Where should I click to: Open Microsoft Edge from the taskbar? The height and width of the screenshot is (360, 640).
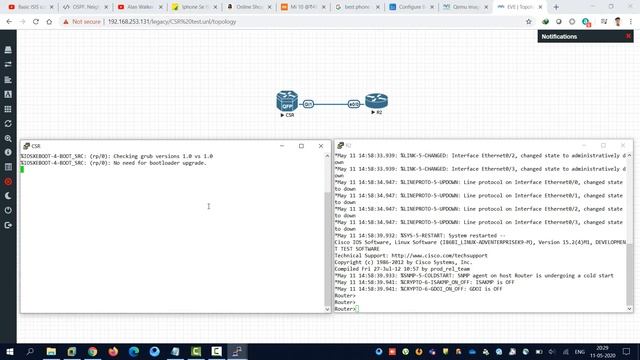(x=134, y=351)
